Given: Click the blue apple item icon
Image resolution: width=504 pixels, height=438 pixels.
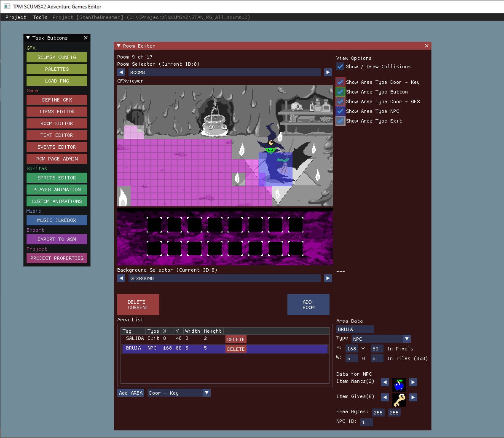Looking at the screenshot, I should click(399, 385).
